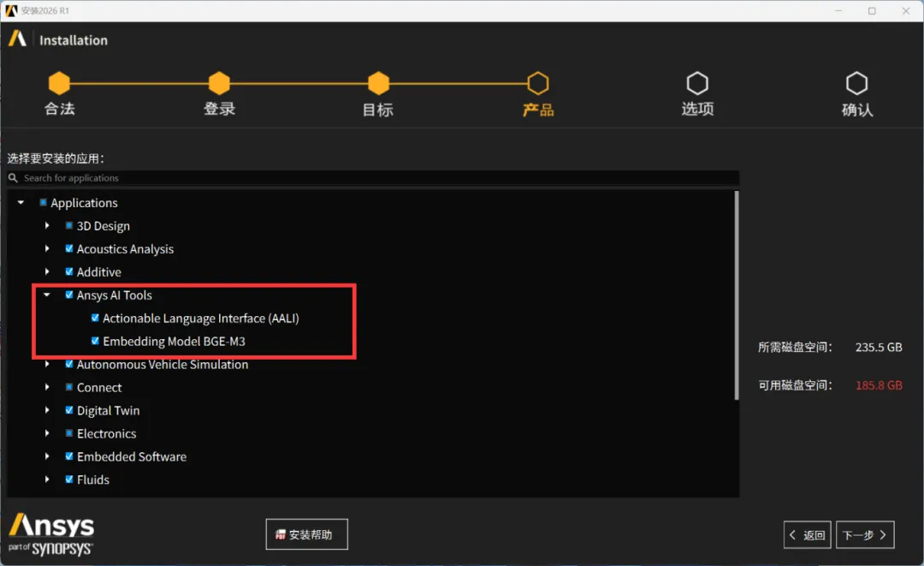Screen dimensions: 924x566
Task: Toggle the 3D Design checkbox
Action: pyautogui.click(x=69, y=225)
